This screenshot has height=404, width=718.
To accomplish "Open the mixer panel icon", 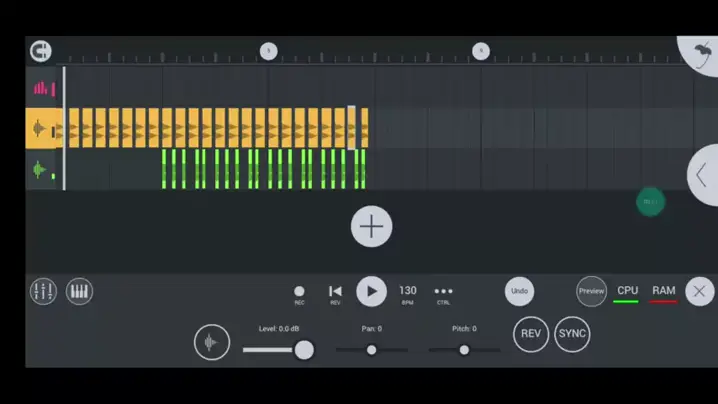I will (43, 291).
